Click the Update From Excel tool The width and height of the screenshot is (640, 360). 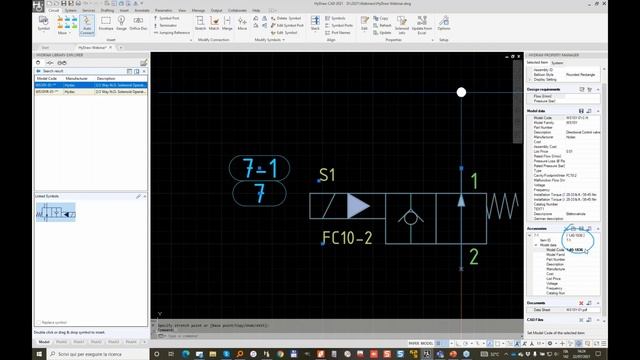[x=422, y=24]
